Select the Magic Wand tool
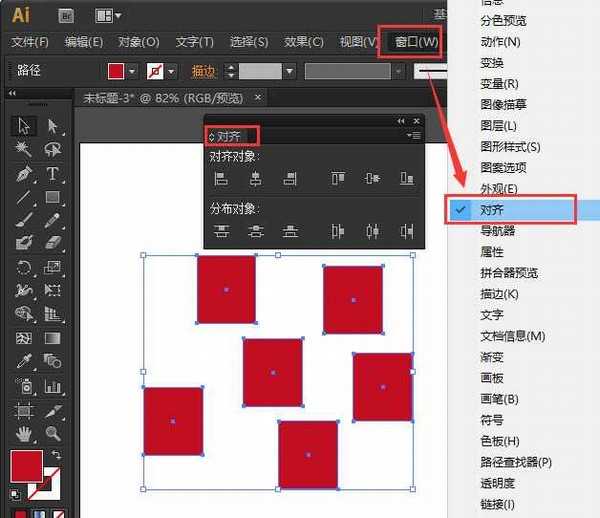This screenshot has width=600, height=518. coord(24,150)
